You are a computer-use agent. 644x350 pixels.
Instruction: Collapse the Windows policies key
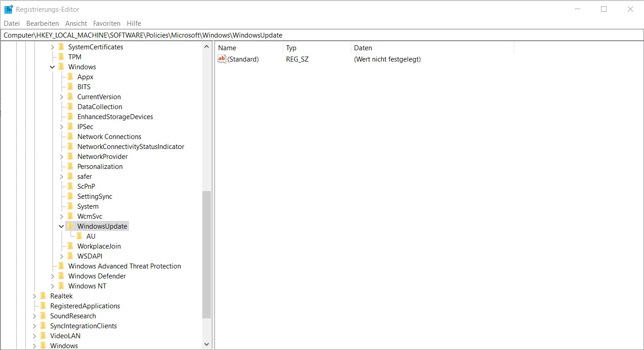coord(52,67)
